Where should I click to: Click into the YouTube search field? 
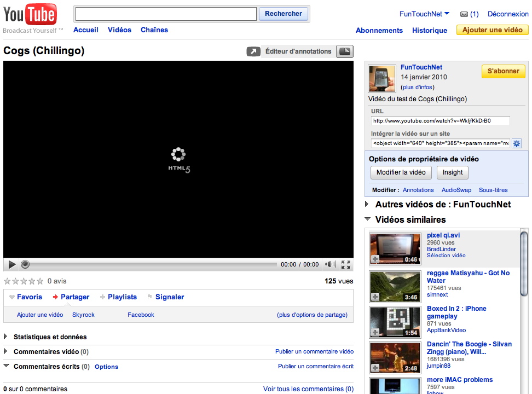coord(166,14)
